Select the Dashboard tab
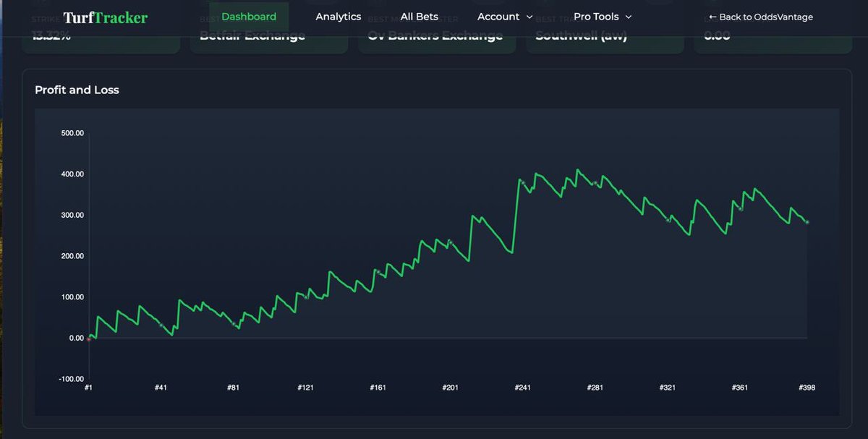Viewport: 868px width, 439px height. pyautogui.click(x=248, y=16)
